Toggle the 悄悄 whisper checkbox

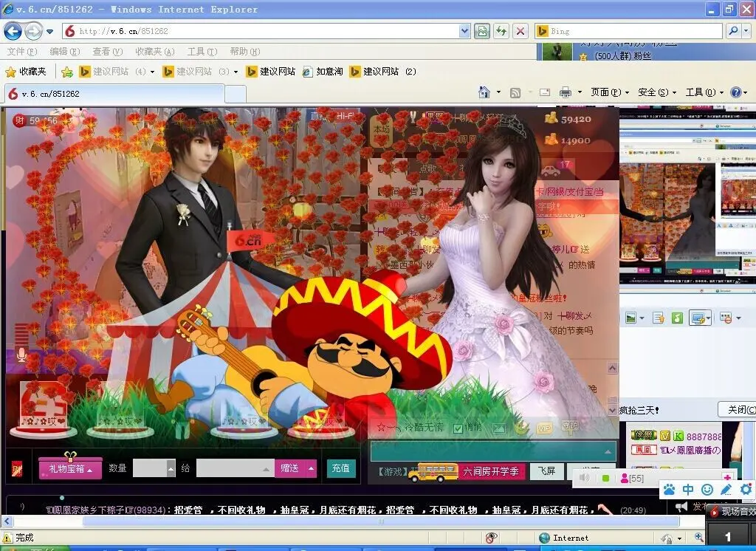(458, 428)
